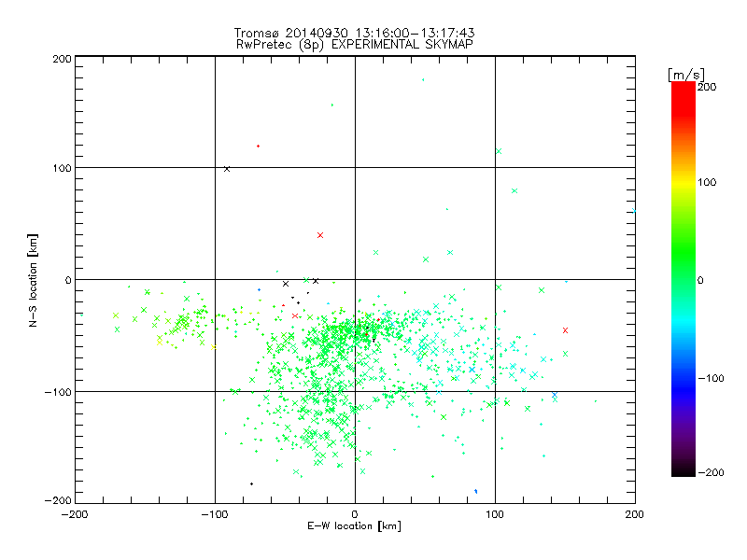Click the y-axis tick label '100'
This screenshot has height=560, width=747.
point(62,168)
